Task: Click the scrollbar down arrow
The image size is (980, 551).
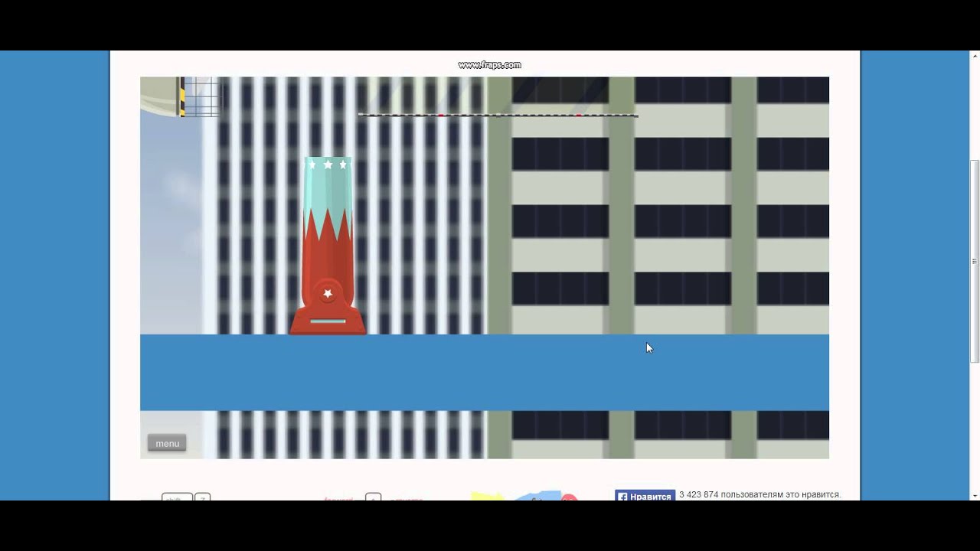Action: click(x=975, y=495)
